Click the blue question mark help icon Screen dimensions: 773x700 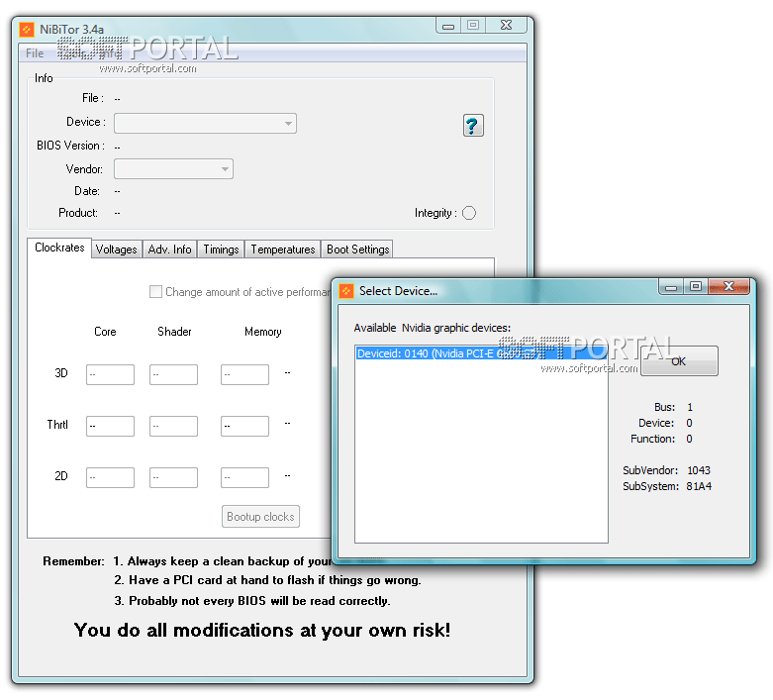click(473, 126)
